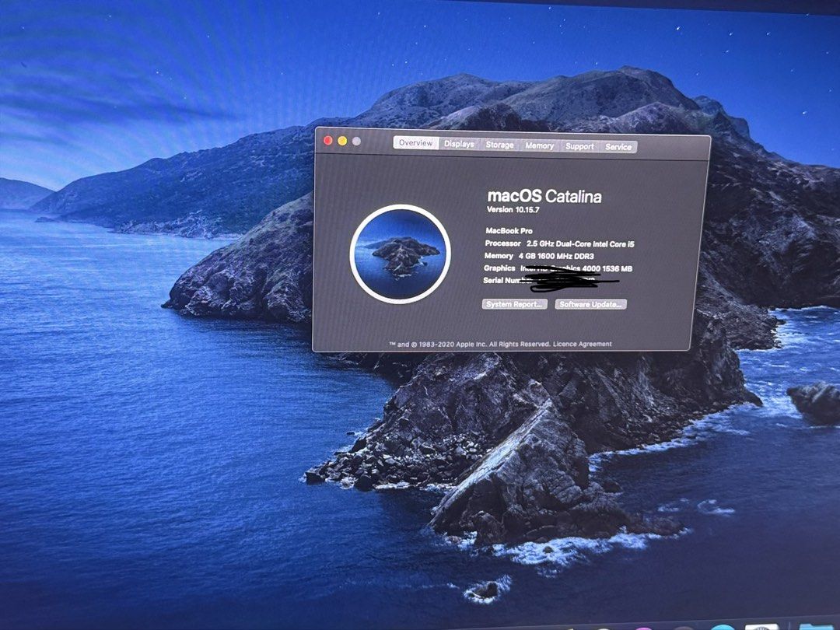Viewport: 840px width, 630px height.
Task: Open the Support tab
Action: pyautogui.click(x=579, y=145)
